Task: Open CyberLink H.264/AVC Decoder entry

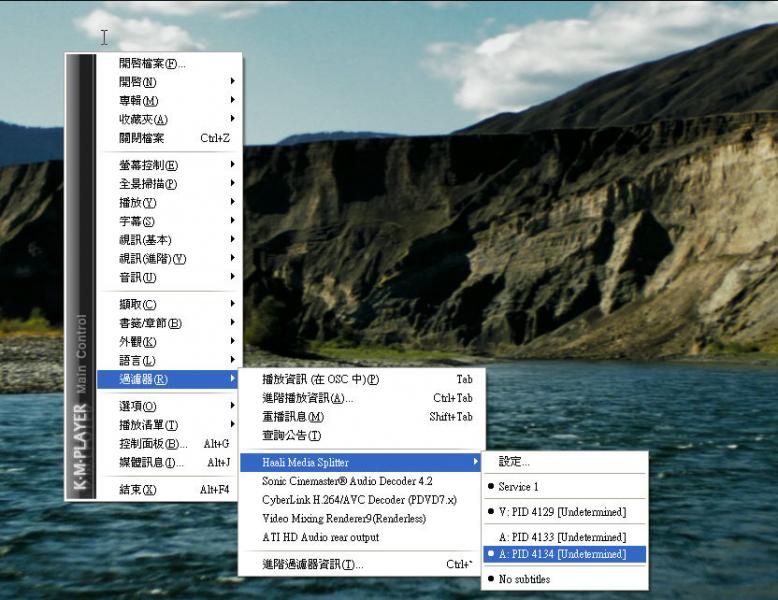Action: [x=359, y=500]
